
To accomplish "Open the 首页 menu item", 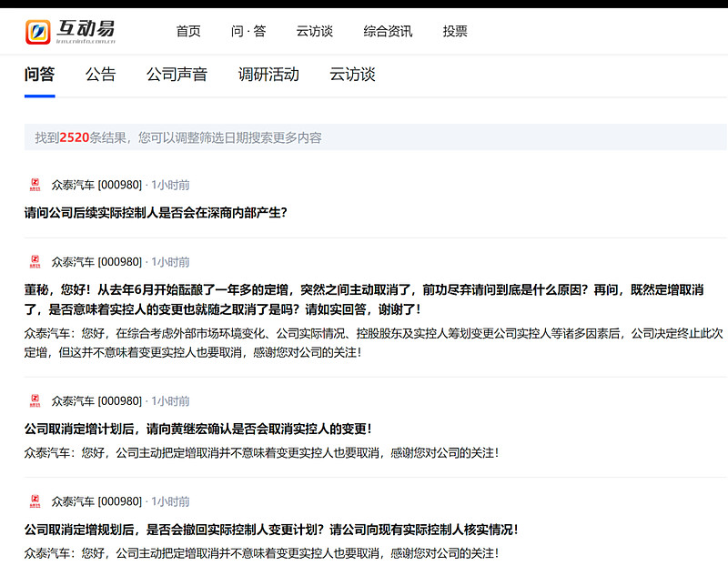I will coord(187,31).
